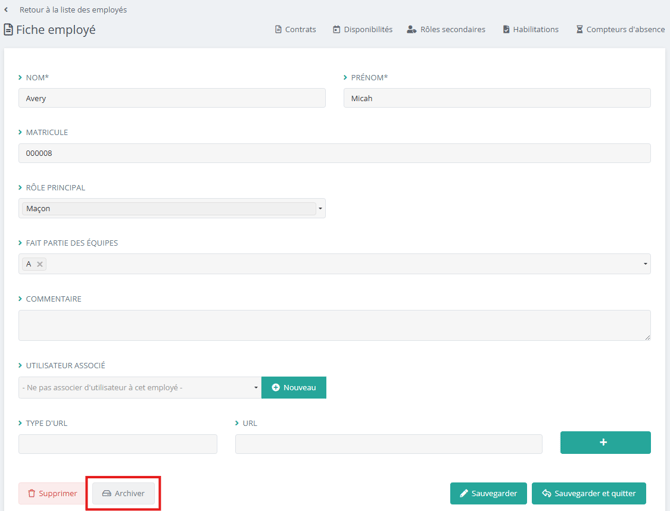Click the Sauvegarder button
Screen dimensions: 670x511
point(488,493)
